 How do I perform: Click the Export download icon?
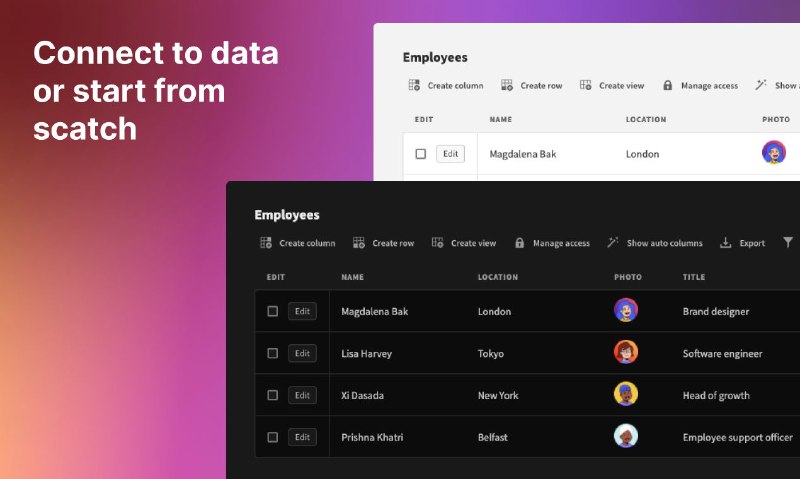point(725,243)
